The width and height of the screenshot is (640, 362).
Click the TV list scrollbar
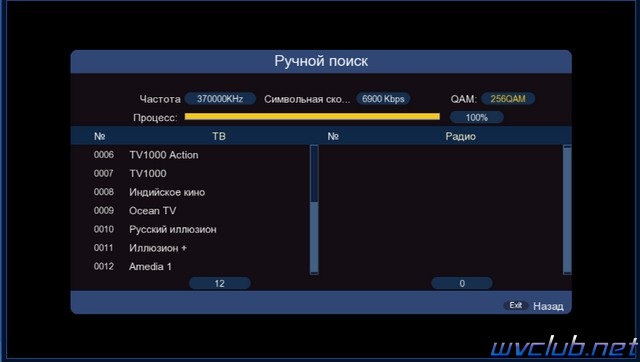click(314, 210)
